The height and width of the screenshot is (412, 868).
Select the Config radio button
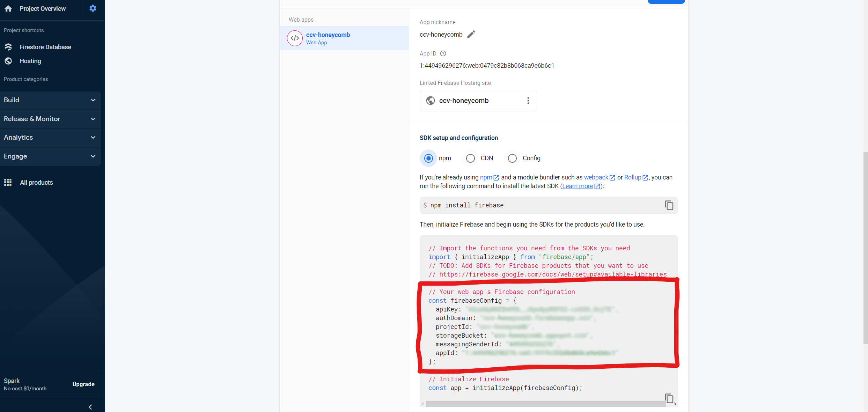pyautogui.click(x=512, y=158)
